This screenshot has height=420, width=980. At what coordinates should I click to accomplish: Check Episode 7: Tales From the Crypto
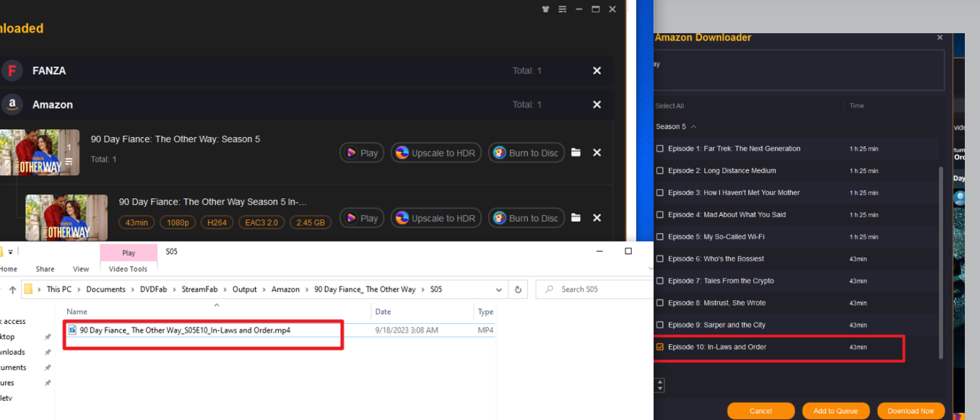pos(659,281)
